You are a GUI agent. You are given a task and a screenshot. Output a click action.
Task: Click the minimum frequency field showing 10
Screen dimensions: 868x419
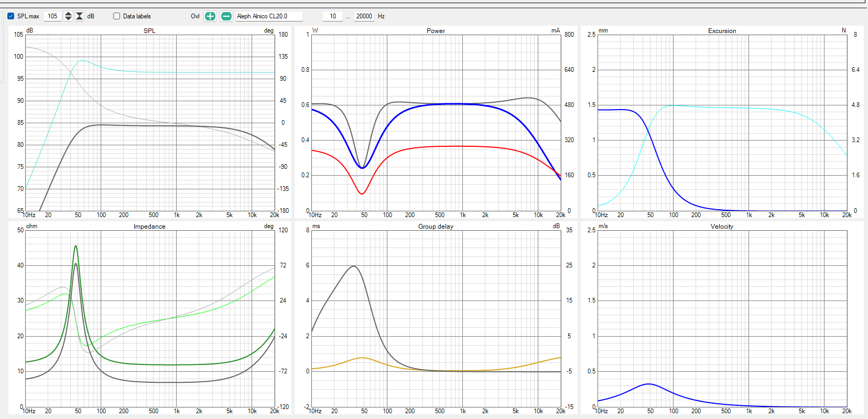[x=333, y=16]
